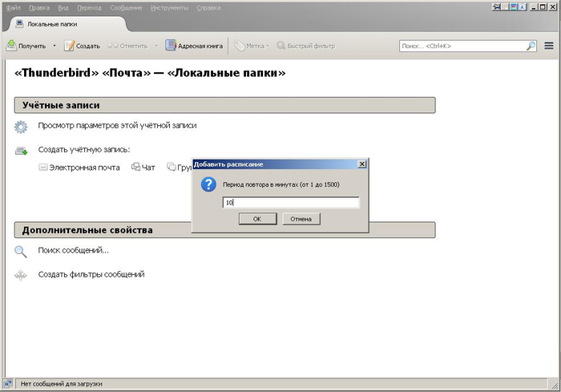The width and height of the screenshot is (561, 392).
Task: Click the disabled Отметить toolbar button
Action: pos(127,46)
